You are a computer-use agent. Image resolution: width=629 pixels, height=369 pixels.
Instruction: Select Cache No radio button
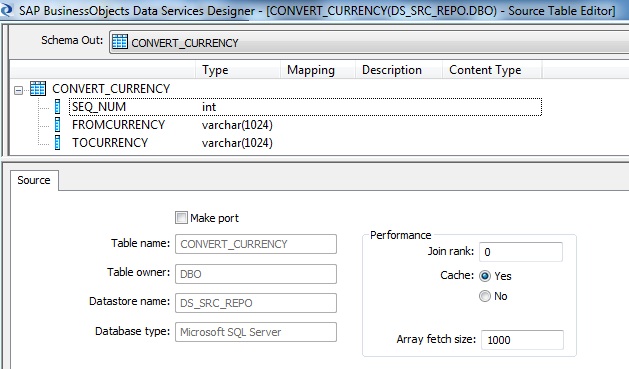click(x=485, y=296)
